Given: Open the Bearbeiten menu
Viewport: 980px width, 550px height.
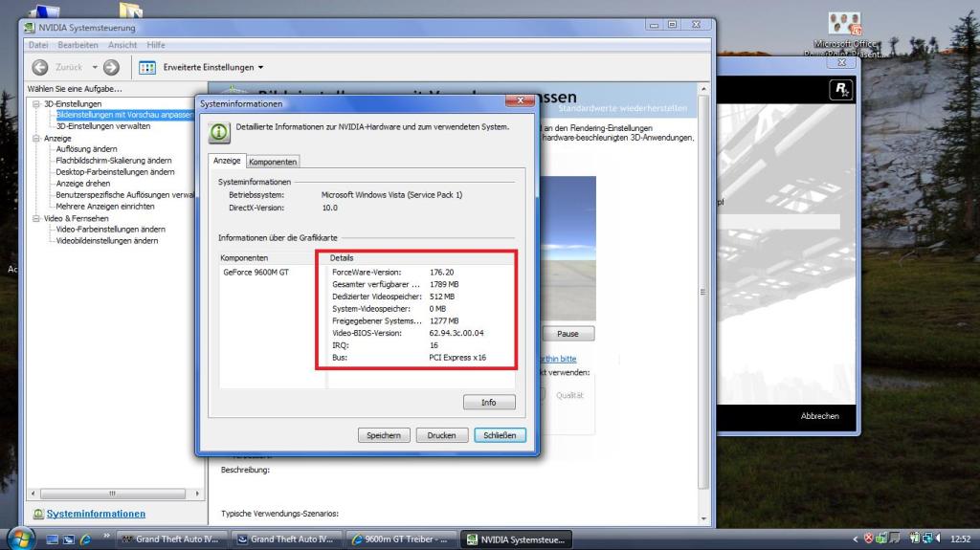Looking at the screenshot, I should [x=78, y=45].
